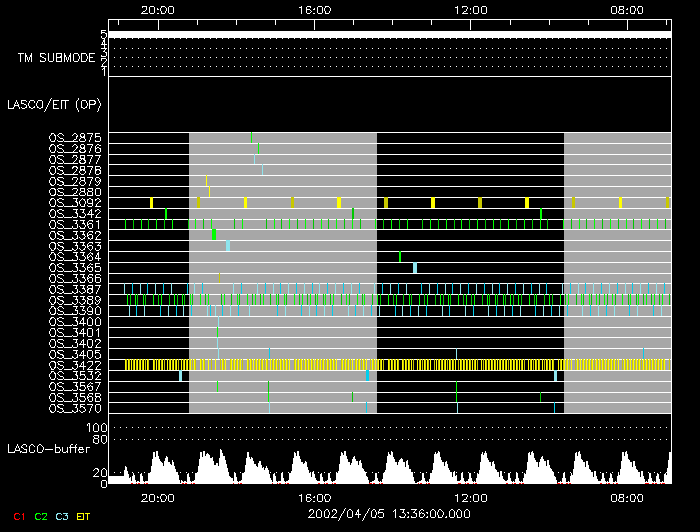
Task: Click the green marker in the OS_3364 row
Action: point(400,257)
